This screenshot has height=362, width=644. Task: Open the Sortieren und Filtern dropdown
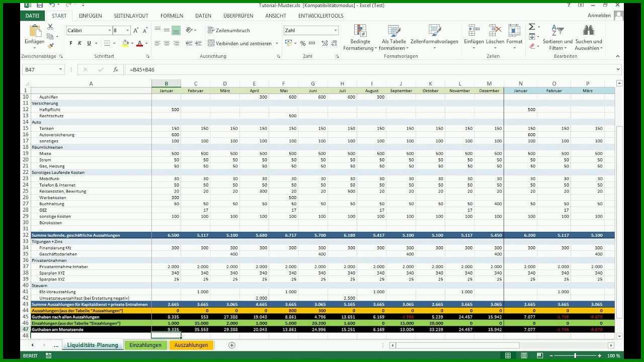[x=557, y=37]
